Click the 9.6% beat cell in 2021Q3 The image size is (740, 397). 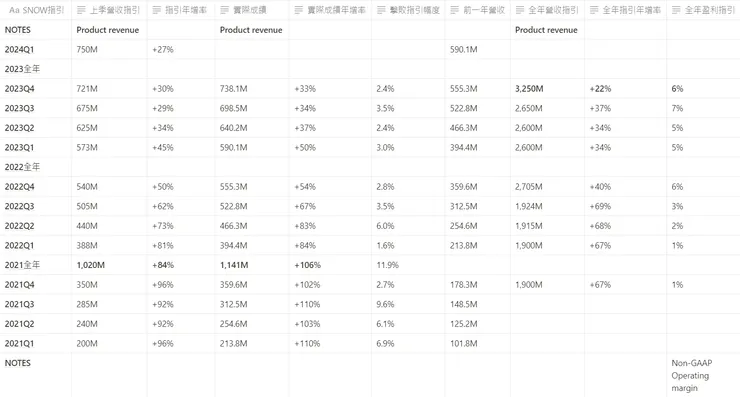pos(385,304)
